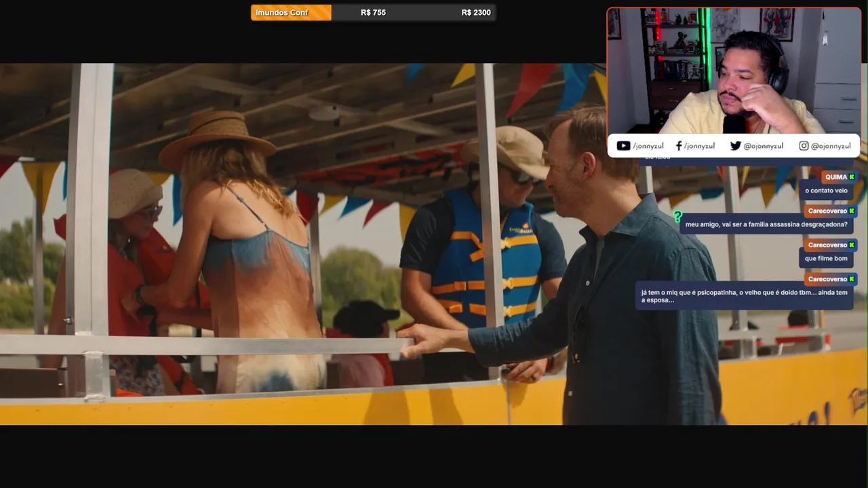Click the K badge above 'que filme bom'
The image size is (868, 488).
click(852, 245)
